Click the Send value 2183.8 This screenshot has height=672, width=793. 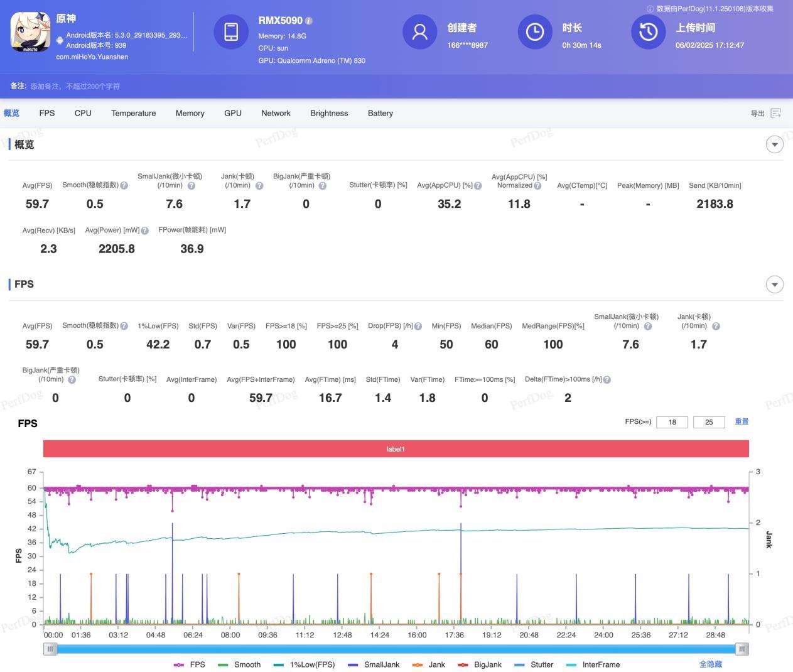pos(715,204)
